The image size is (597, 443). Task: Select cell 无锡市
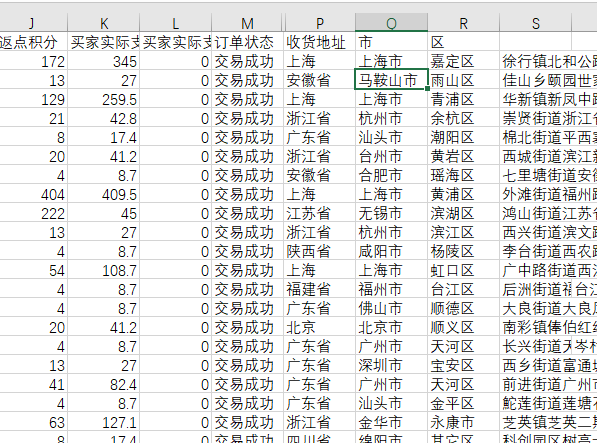point(391,213)
